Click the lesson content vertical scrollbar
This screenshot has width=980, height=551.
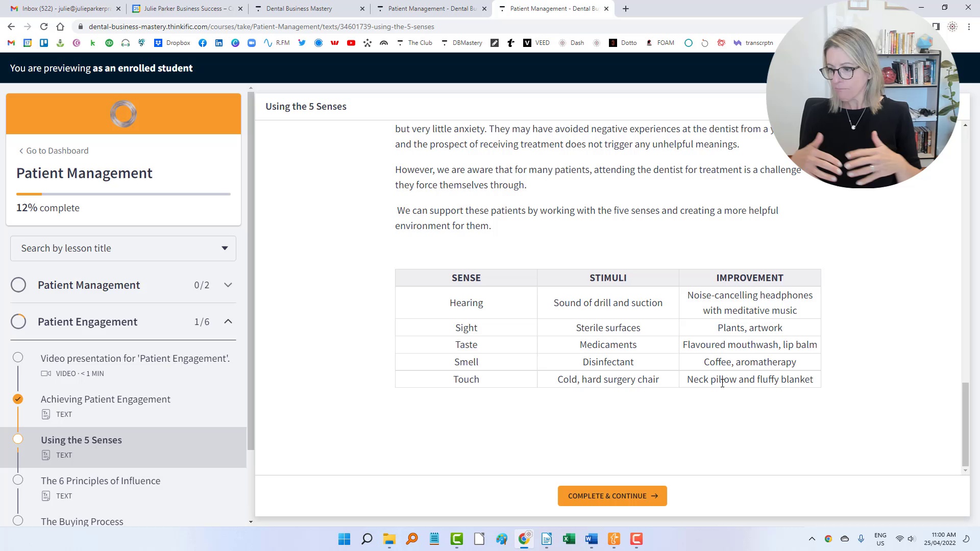coord(965,423)
